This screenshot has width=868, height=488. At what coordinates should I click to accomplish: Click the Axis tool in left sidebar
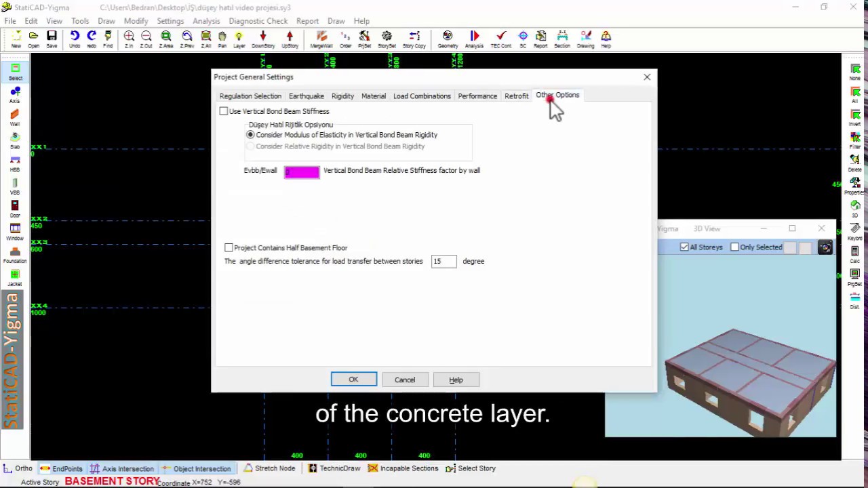(x=15, y=94)
